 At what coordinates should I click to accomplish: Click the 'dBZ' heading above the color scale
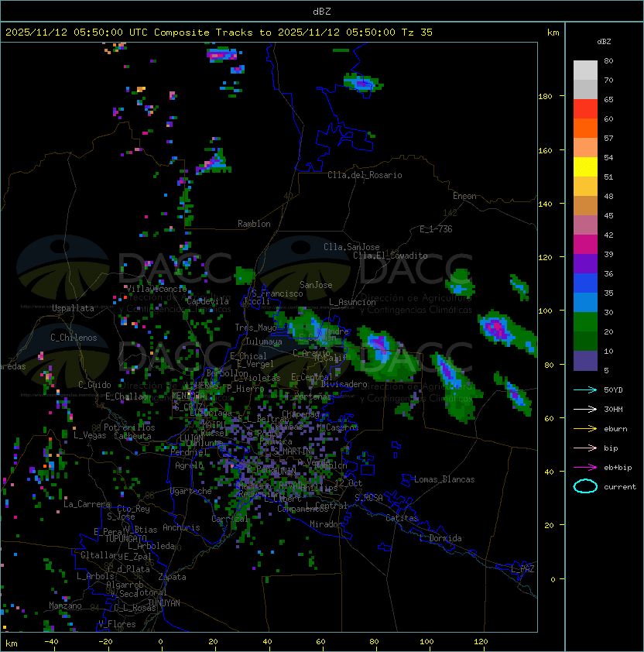(x=604, y=42)
